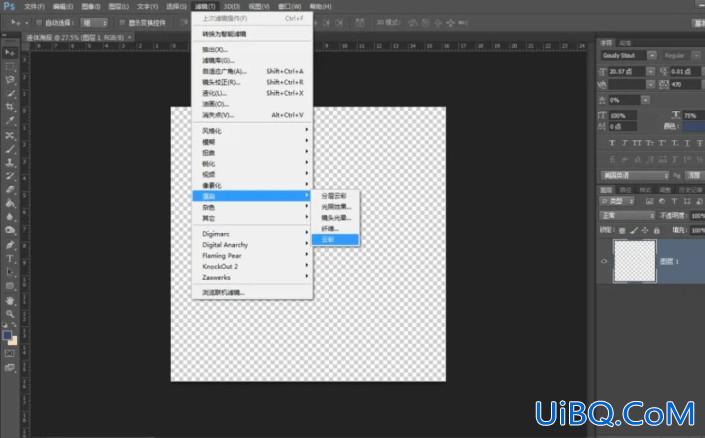This screenshot has height=438, width=705.
Task: Open the Goudy Stout font family dropdown
Action: (651, 55)
